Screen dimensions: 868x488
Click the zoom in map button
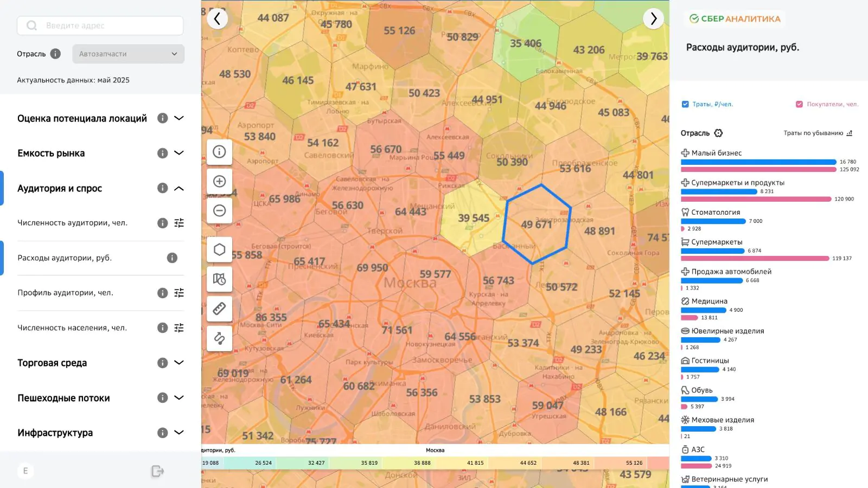(219, 181)
